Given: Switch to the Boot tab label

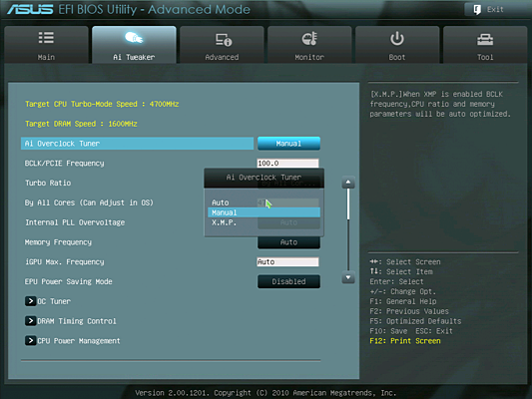Looking at the screenshot, I should click(397, 57).
